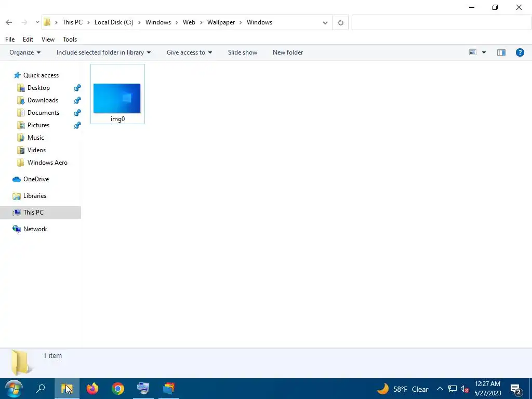Open the clock showing 12:27 AM
532x399 pixels.
pyautogui.click(x=487, y=389)
